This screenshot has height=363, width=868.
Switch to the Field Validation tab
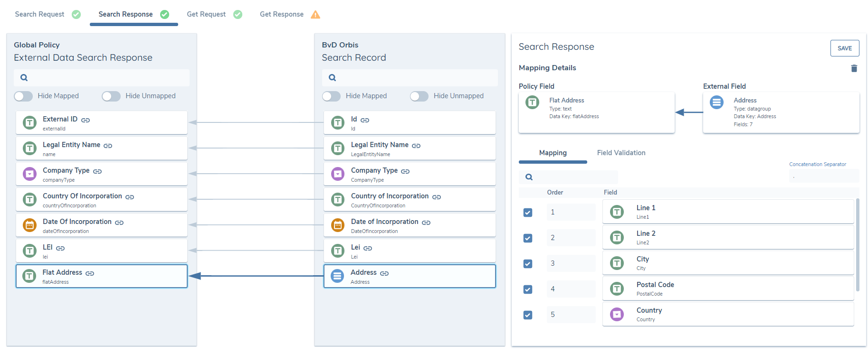point(621,153)
